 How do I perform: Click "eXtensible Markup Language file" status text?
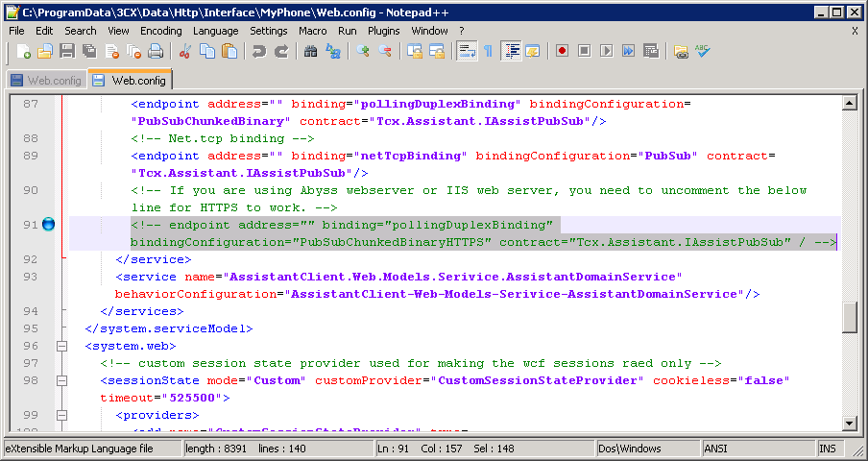pos(80,449)
